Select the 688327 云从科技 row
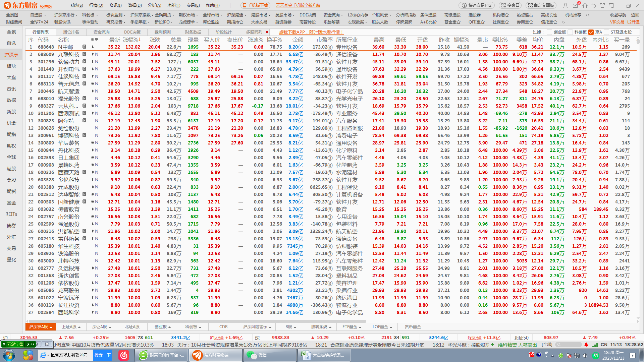The width and height of the screenshot is (644, 362). 330,106
